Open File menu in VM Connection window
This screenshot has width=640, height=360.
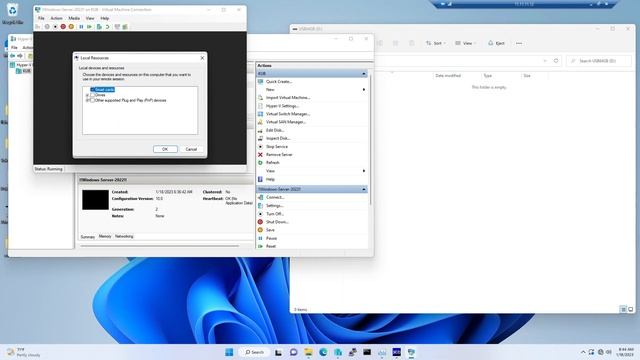pos(41,18)
